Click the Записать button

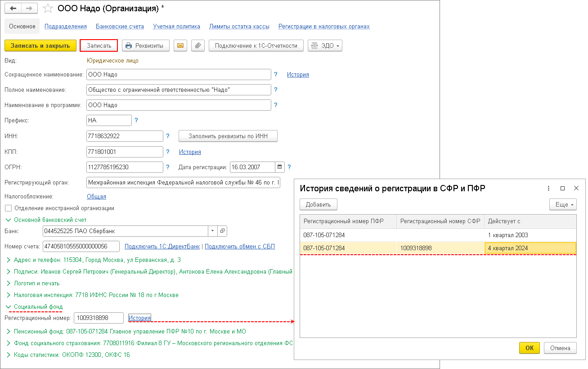click(99, 45)
